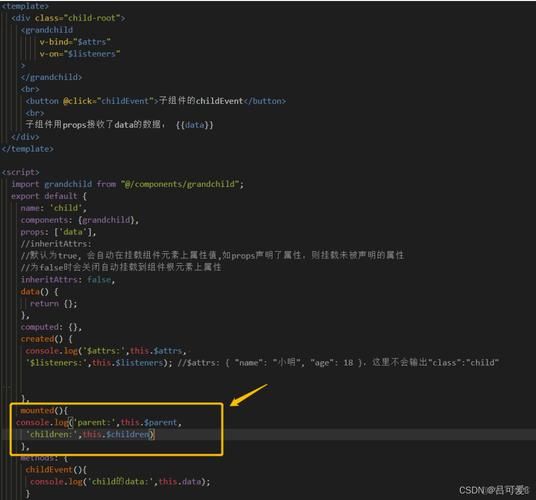Click the childEvent(){ method definition line
This screenshot has width=536, height=500.
pos(56,470)
